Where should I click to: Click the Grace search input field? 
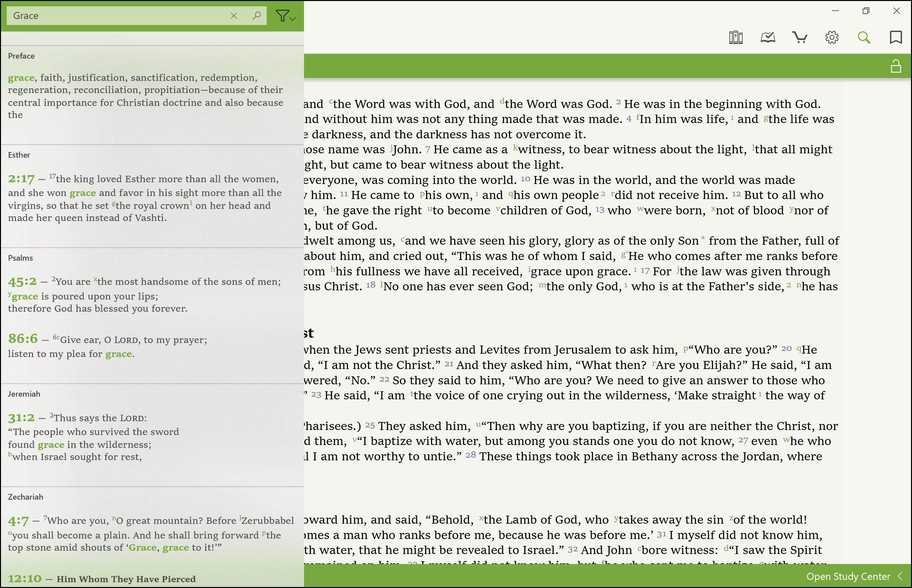coord(115,16)
